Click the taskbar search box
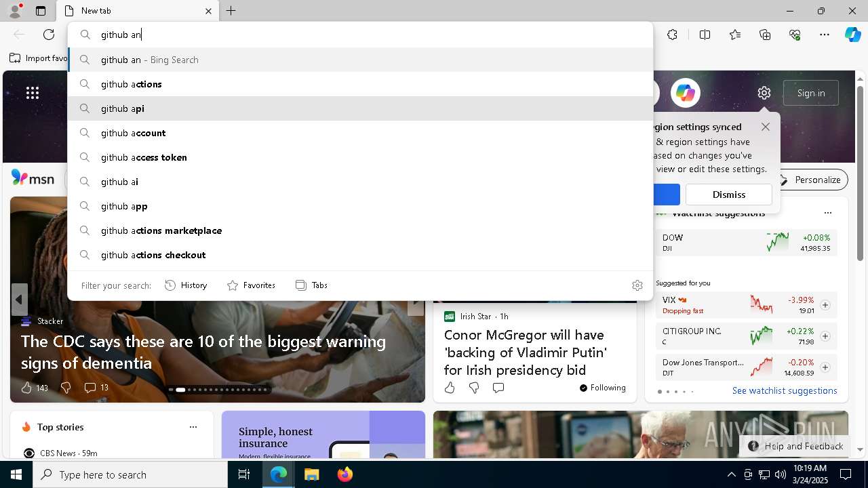Viewport: 868px width, 488px height. [130, 474]
